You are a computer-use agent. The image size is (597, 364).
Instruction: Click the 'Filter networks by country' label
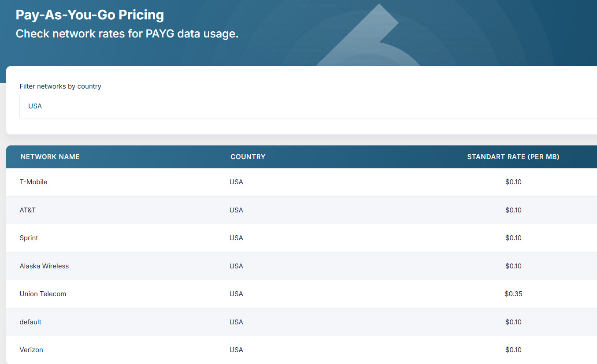(60, 86)
